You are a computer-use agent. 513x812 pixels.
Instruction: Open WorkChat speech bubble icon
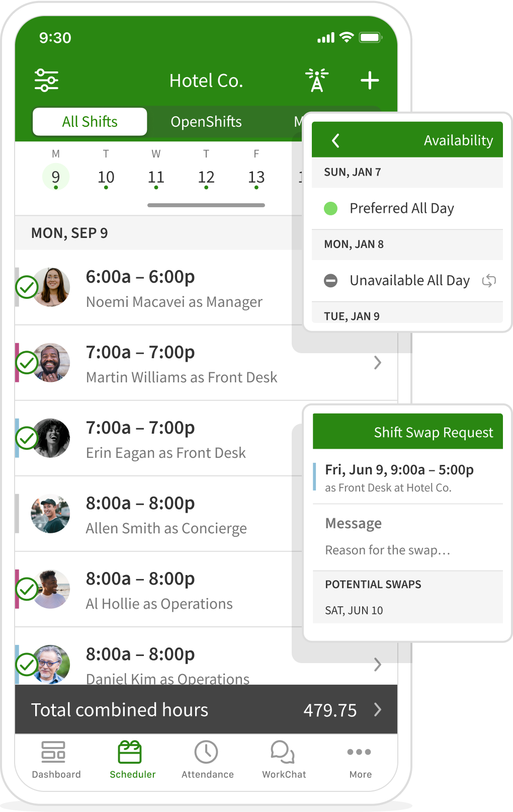coord(283,752)
